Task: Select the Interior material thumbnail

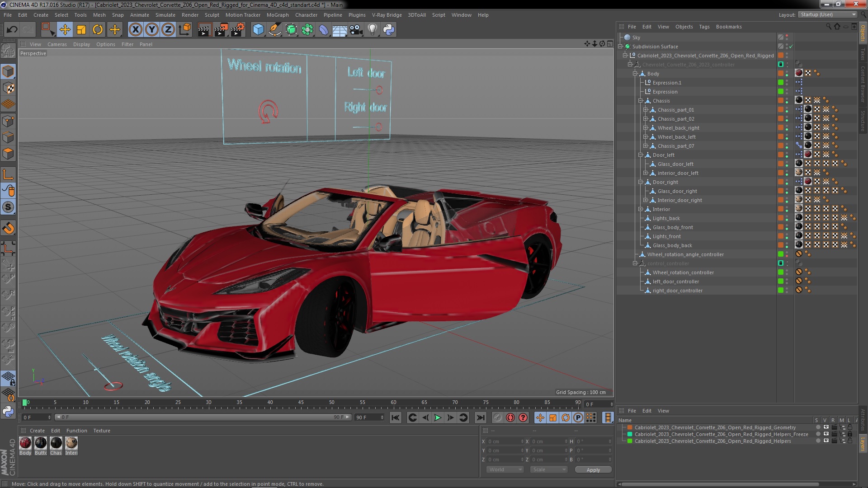Action: point(71,443)
